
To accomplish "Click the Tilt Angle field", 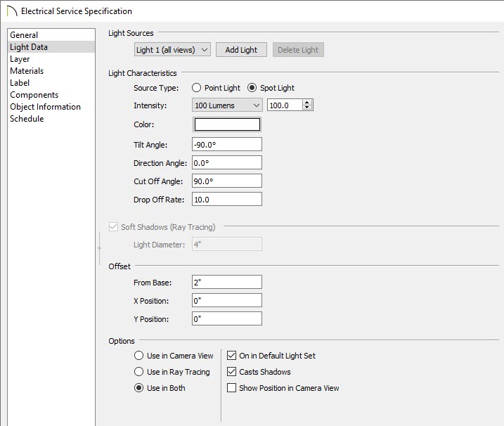I will (227, 144).
